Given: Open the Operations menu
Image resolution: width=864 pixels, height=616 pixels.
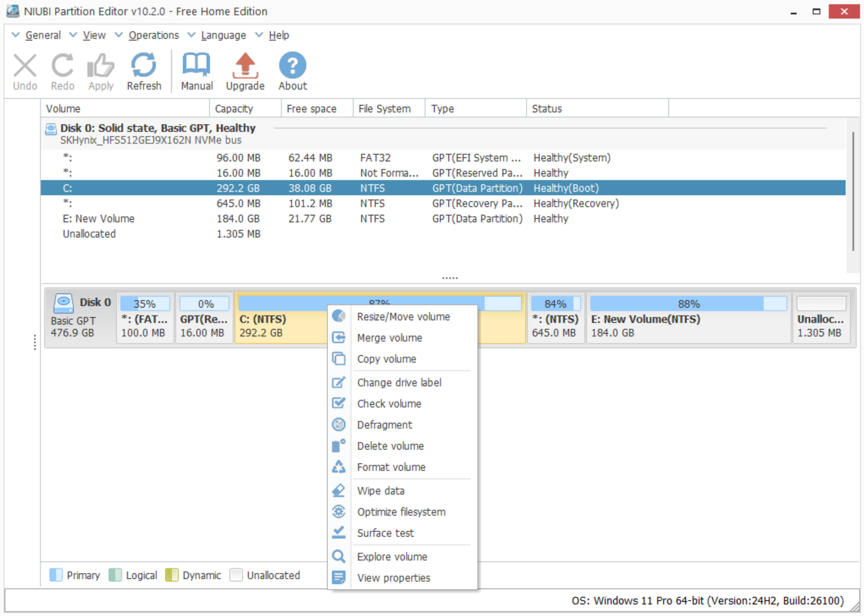Looking at the screenshot, I should pyautogui.click(x=153, y=35).
